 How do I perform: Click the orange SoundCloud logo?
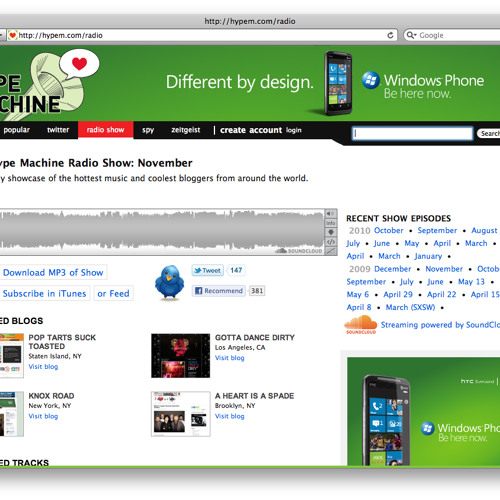click(x=361, y=325)
